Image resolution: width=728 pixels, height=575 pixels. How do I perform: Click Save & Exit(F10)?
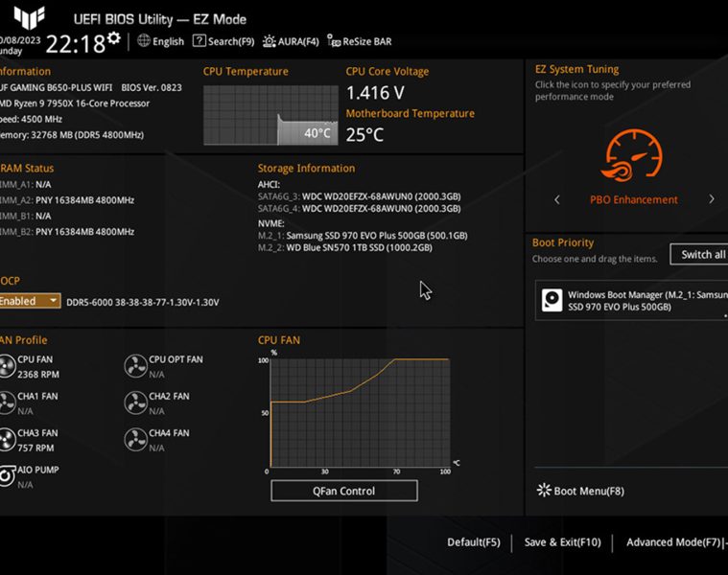point(562,542)
